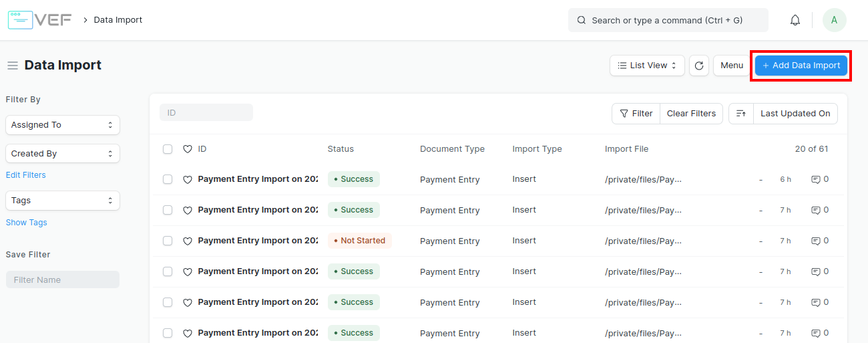Screen dimensions: 868x343
Task: Select the checkbox for the Not Started row
Action: coord(168,241)
